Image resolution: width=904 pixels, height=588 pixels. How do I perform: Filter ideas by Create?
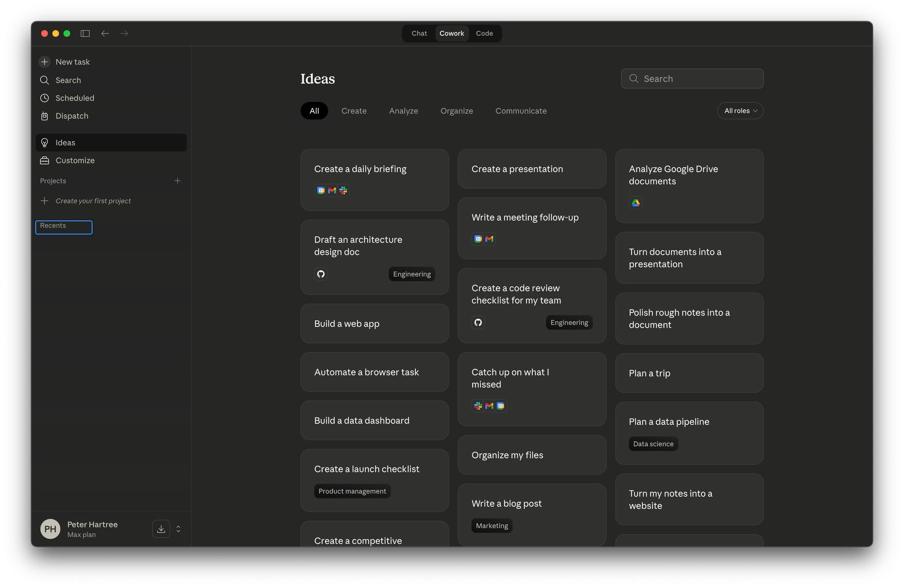pyautogui.click(x=354, y=111)
